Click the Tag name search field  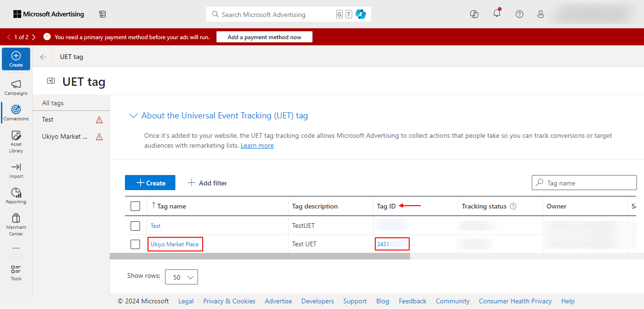584,183
